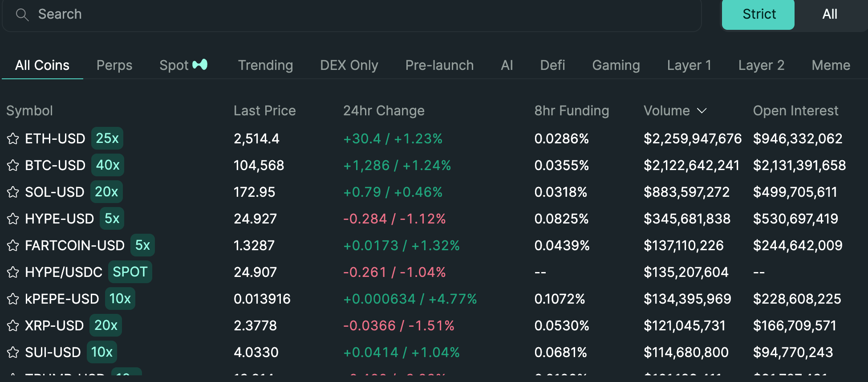This screenshot has width=868, height=382.
Task: Open the ETH-USD market
Action: point(55,138)
